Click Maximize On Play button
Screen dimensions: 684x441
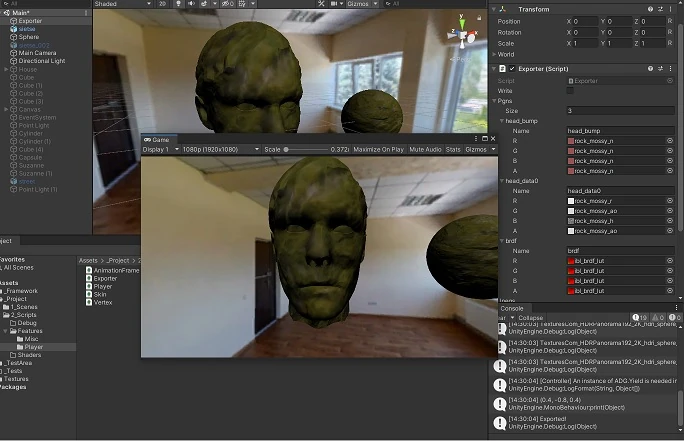coord(379,149)
